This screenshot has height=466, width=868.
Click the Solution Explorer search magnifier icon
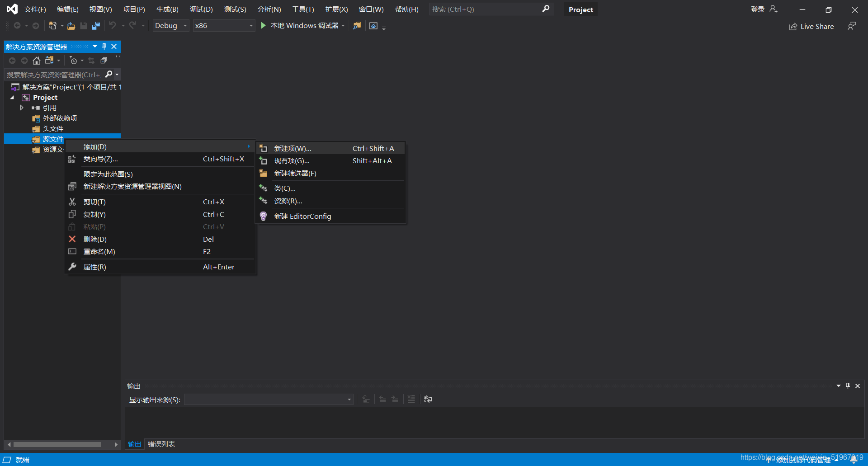click(x=108, y=74)
